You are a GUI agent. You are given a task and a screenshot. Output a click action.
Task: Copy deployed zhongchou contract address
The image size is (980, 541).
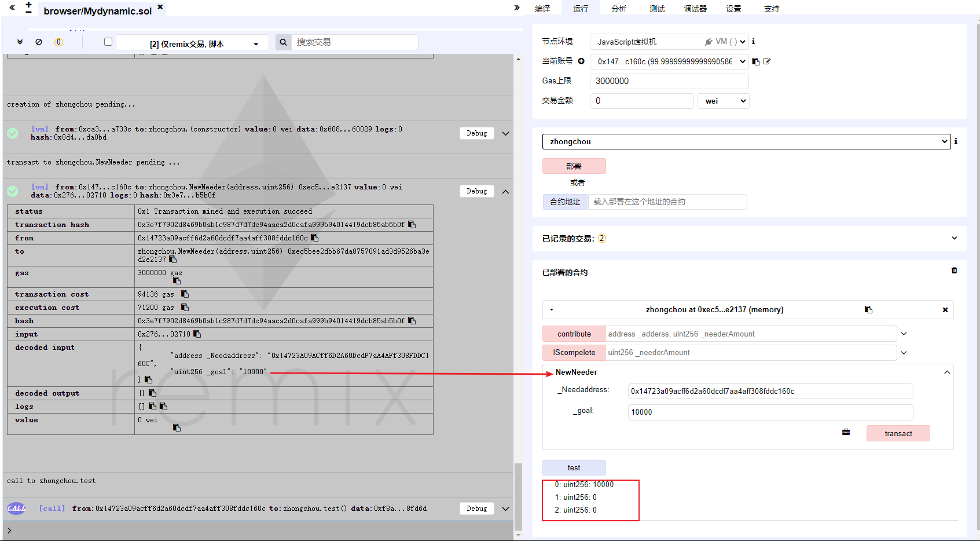tap(868, 310)
